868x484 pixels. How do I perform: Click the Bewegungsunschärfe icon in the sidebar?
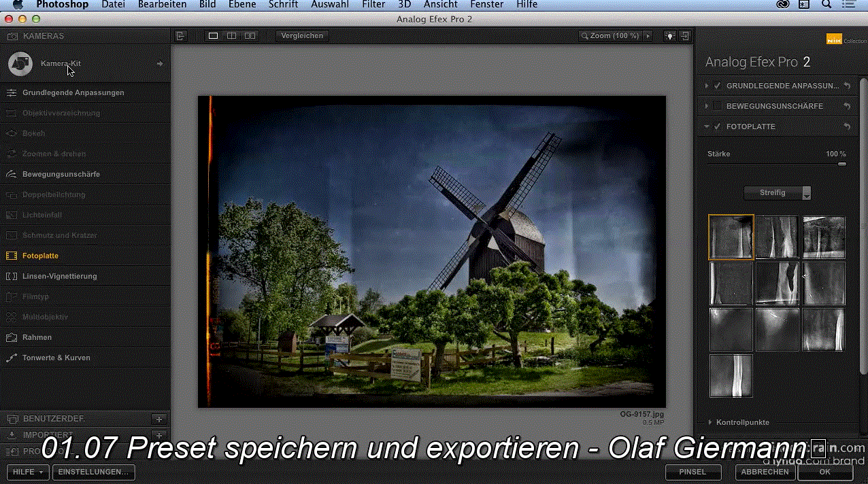11,174
